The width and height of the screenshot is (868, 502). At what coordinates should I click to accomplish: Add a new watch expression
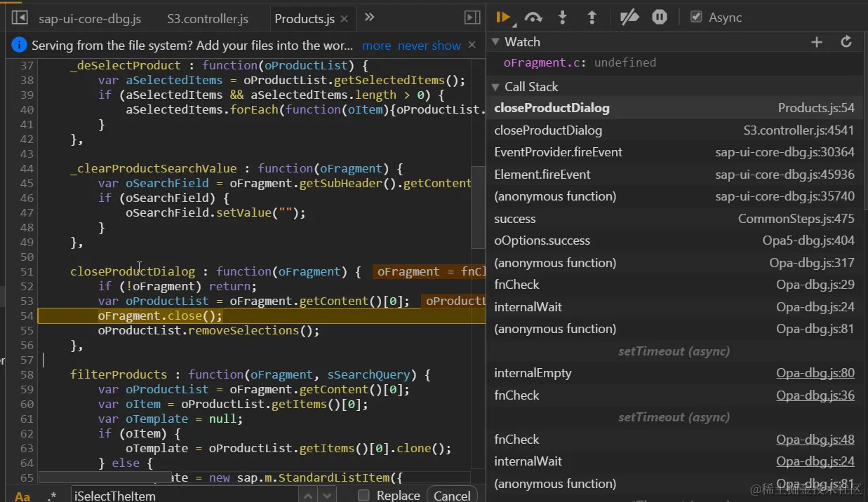817,42
